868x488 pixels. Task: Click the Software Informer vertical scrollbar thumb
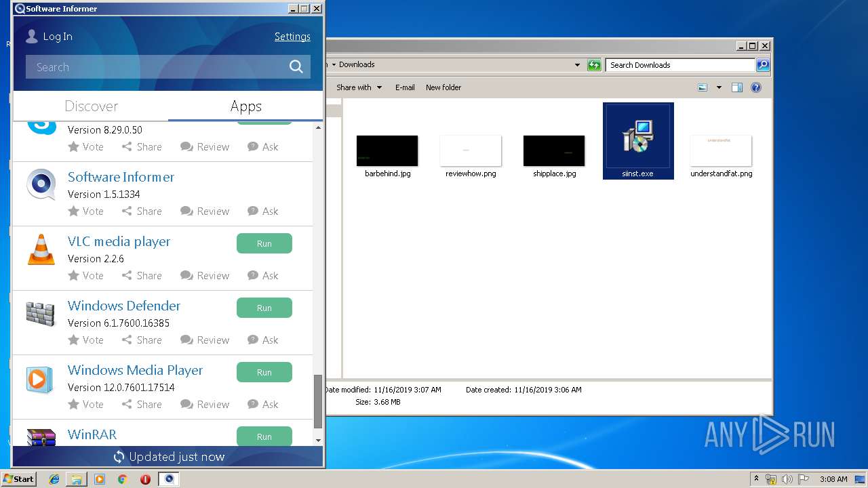click(x=317, y=401)
